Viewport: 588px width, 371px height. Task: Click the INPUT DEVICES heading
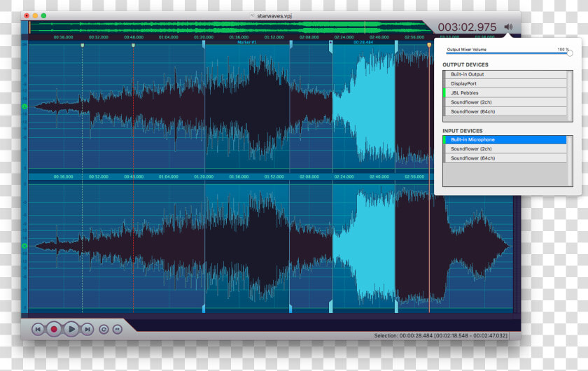(463, 131)
